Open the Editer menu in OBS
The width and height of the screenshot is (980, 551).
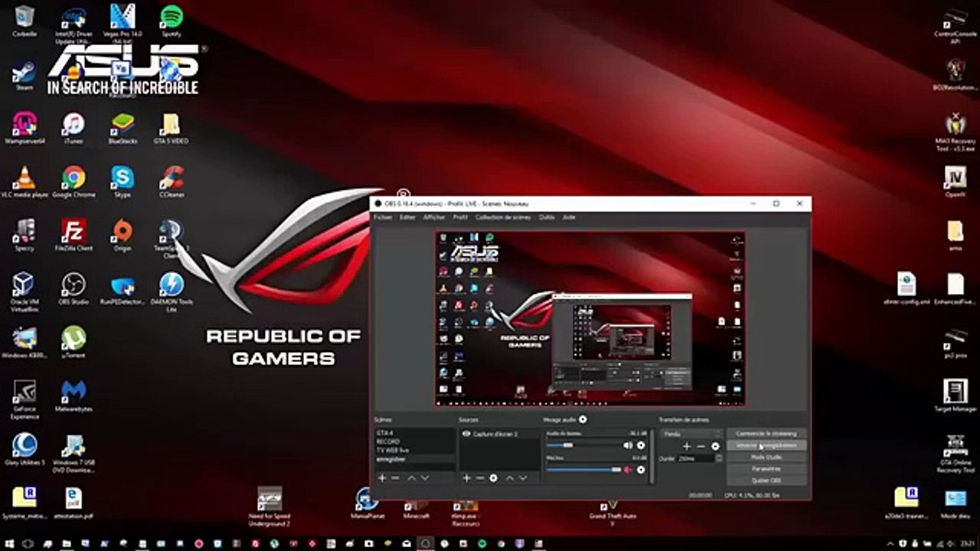tap(408, 217)
